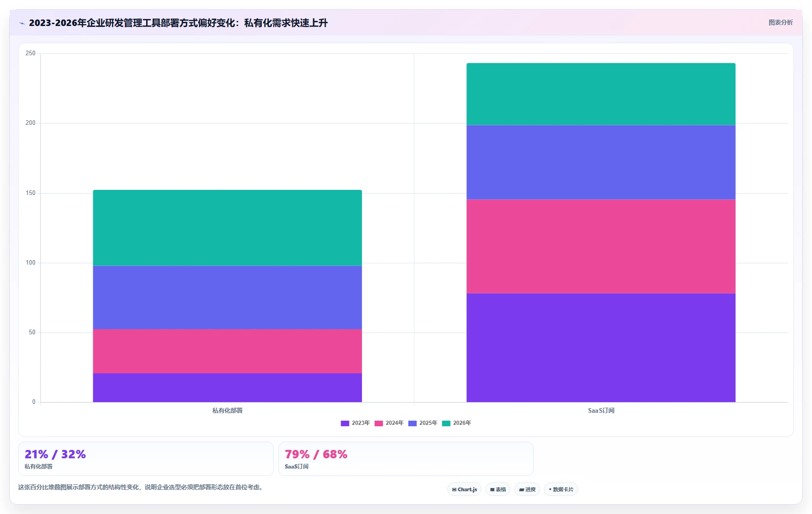Click the 250 y-axis value
Screen dimensions: 812x514
tap(31, 53)
